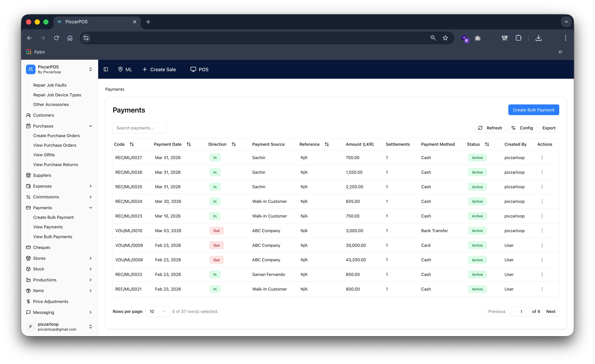Click the ML location icon in the navbar
Viewport: 595px width, 364px height.
(x=121, y=69)
